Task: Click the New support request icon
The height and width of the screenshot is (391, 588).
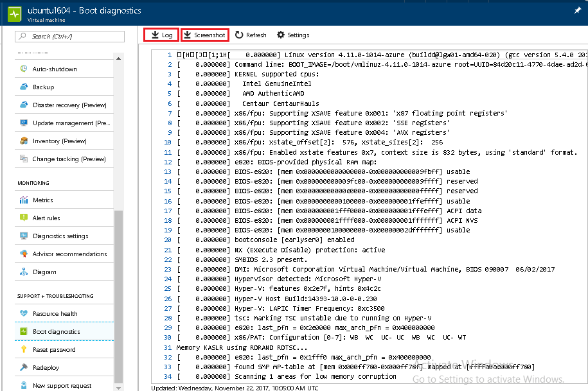Action: [x=24, y=385]
